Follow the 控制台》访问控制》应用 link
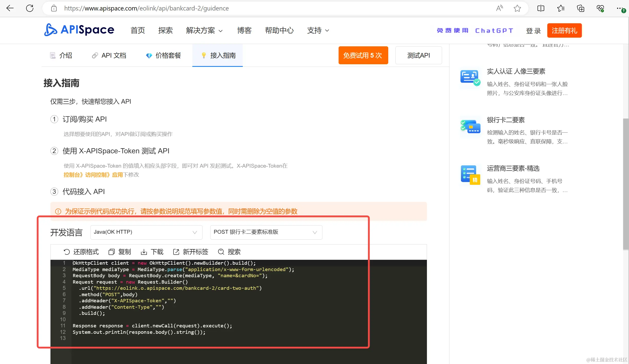629x364 pixels. coord(93,175)
